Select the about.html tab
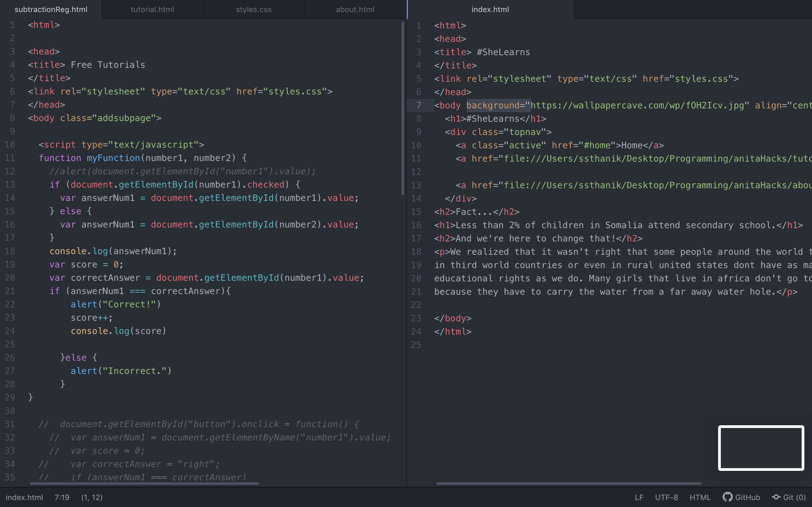This screenshot has height=507, width=812. point(355,10)
